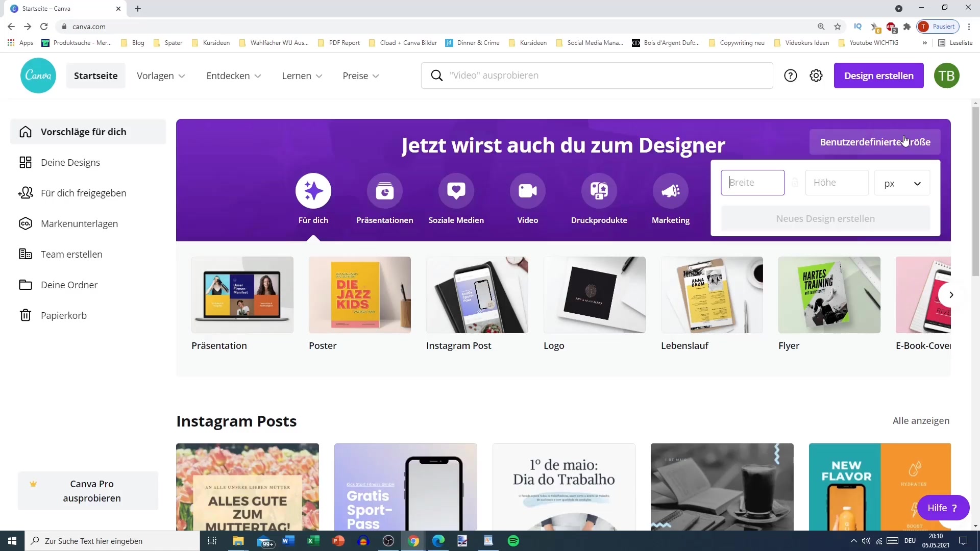The image size is (980, 551).
Task: Open the Entdecken dropdown menu
Action: pyautogui.click(x=233, y=76)
